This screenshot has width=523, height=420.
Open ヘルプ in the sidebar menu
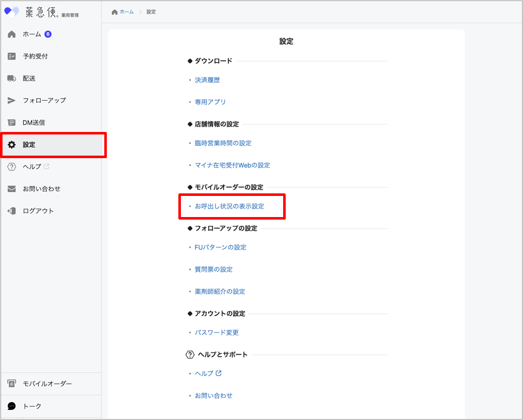pyautogui.click(x=32, y=167)
